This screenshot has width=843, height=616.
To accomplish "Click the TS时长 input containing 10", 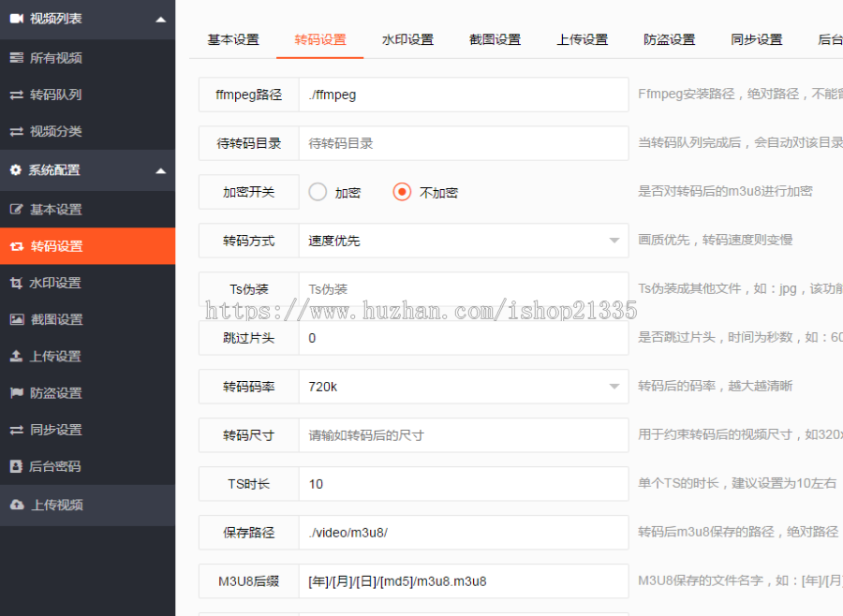I will click(x=464, y=484).
